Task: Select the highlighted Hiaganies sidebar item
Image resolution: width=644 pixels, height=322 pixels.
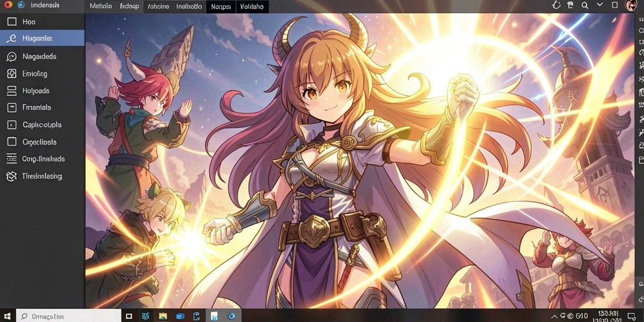Action: click(x=42, y=38)
